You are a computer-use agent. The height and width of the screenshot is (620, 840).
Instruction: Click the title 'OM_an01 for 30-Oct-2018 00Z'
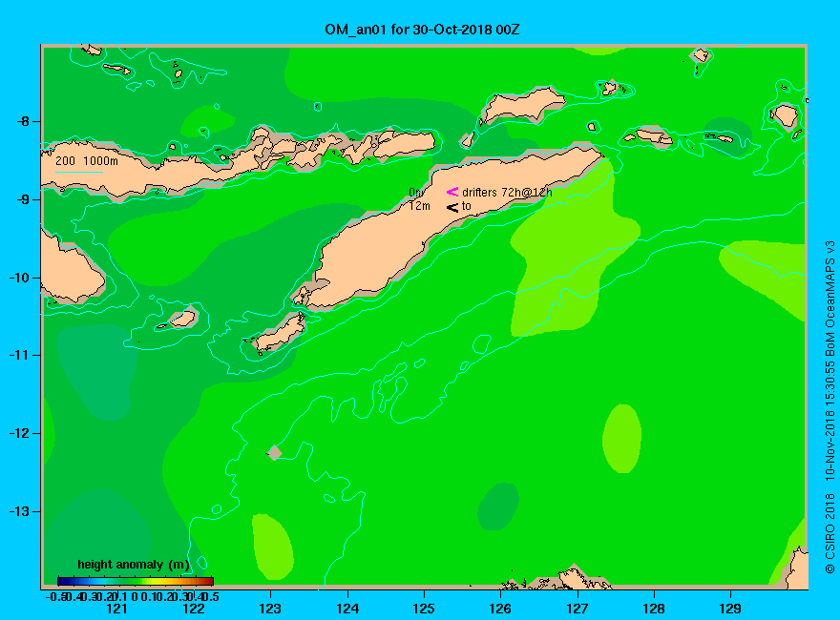(422, 29)
